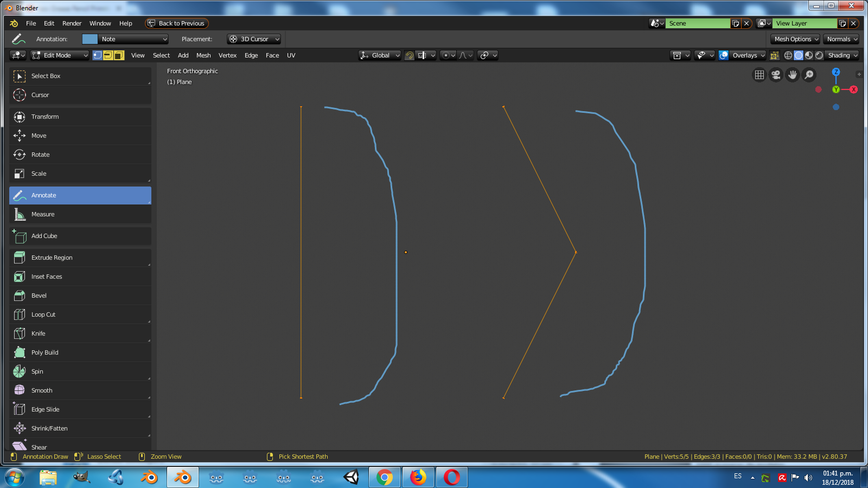
Task: Select the Add Cube tool
Action: (x=80, y=236)
